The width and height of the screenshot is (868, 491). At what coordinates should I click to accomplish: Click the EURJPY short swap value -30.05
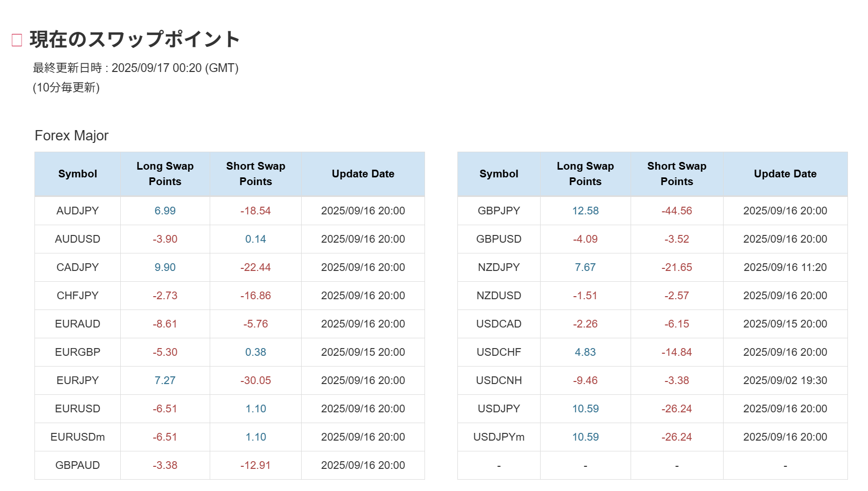click(x=255, y=380)
